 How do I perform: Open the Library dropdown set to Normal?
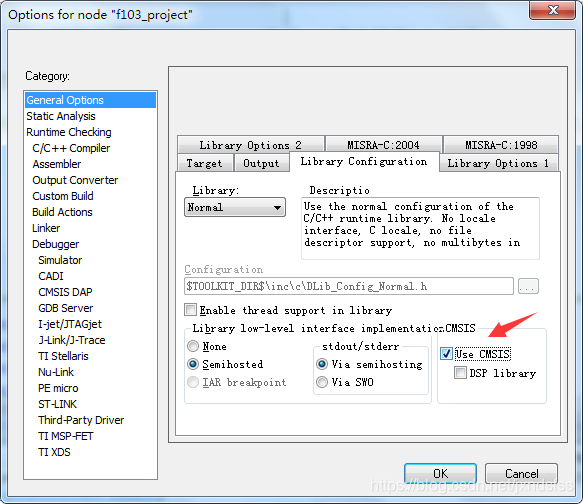point(235,207)
